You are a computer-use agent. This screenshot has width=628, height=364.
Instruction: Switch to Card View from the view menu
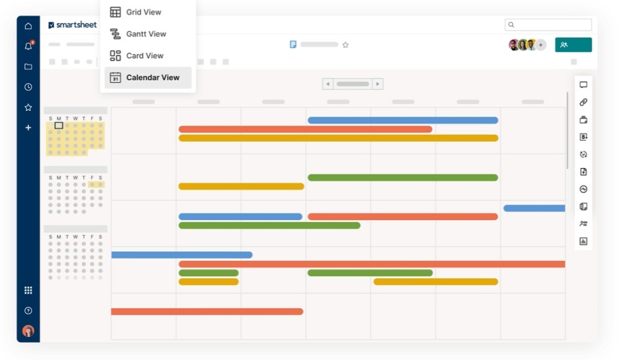click(146, 55)
